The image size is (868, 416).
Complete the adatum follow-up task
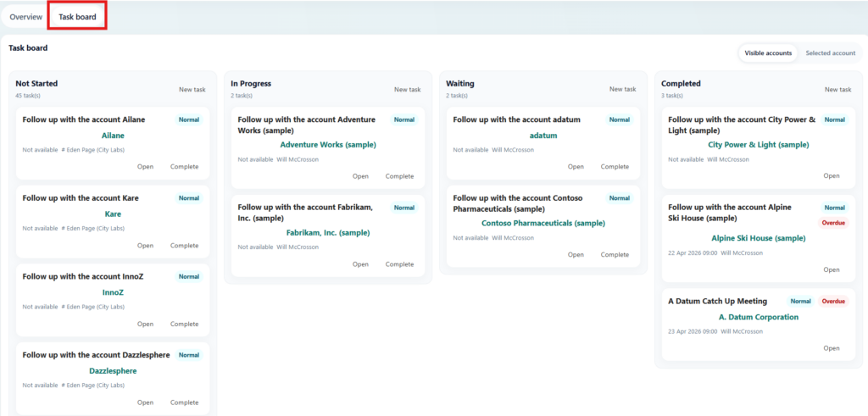click(615, 167)
